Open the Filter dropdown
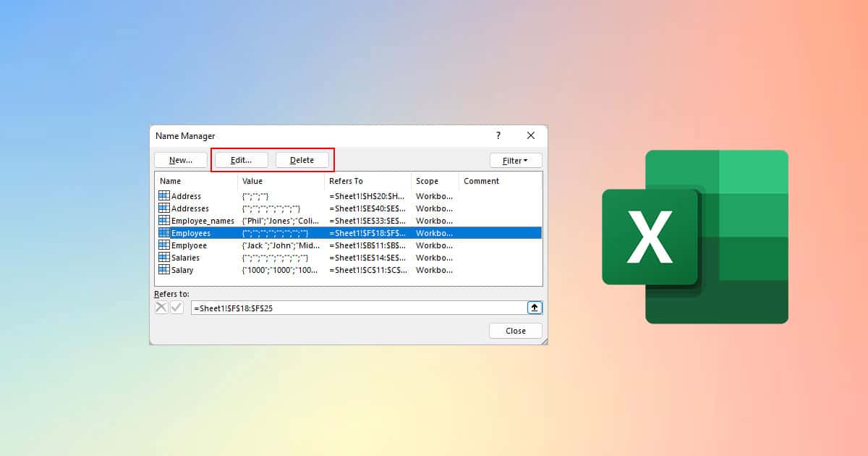Viewport: 868px width, 456px height. (516, 160)
